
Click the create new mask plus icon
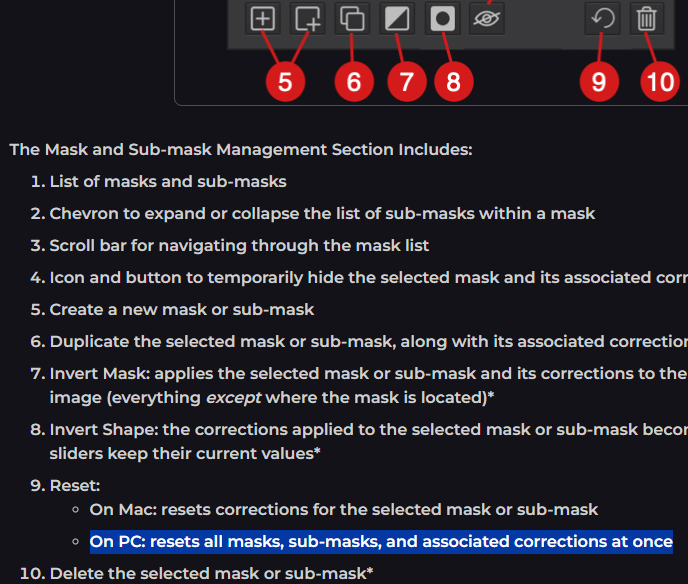[262, 18]
